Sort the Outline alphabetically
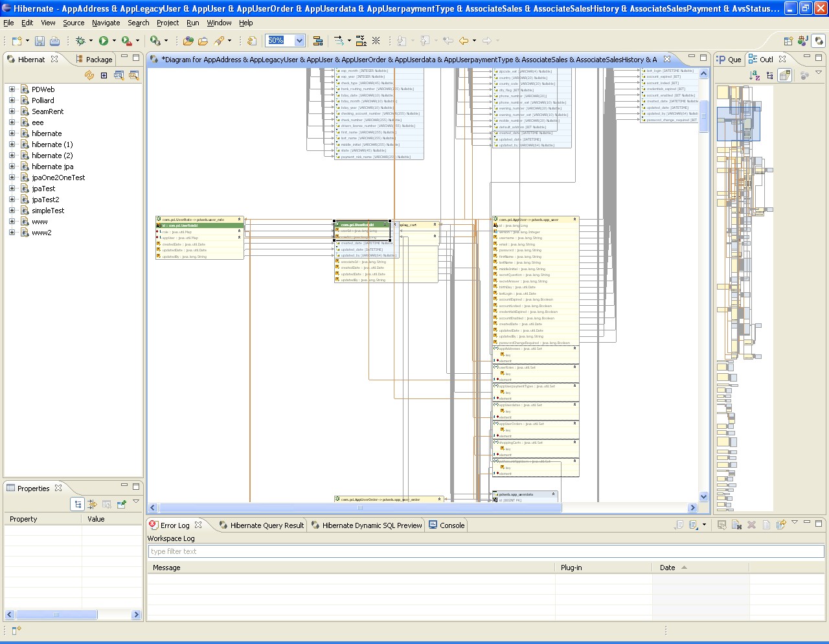 pos(755,75)
